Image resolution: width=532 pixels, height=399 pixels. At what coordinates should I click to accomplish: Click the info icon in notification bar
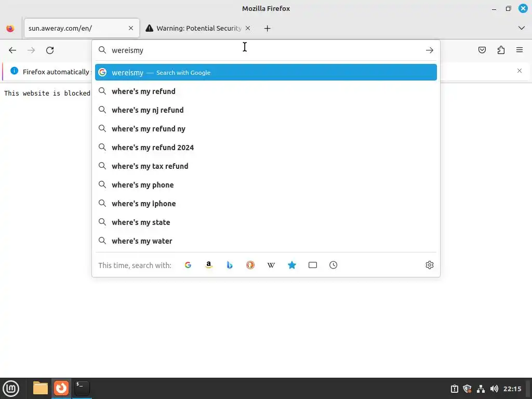point(14,71)
